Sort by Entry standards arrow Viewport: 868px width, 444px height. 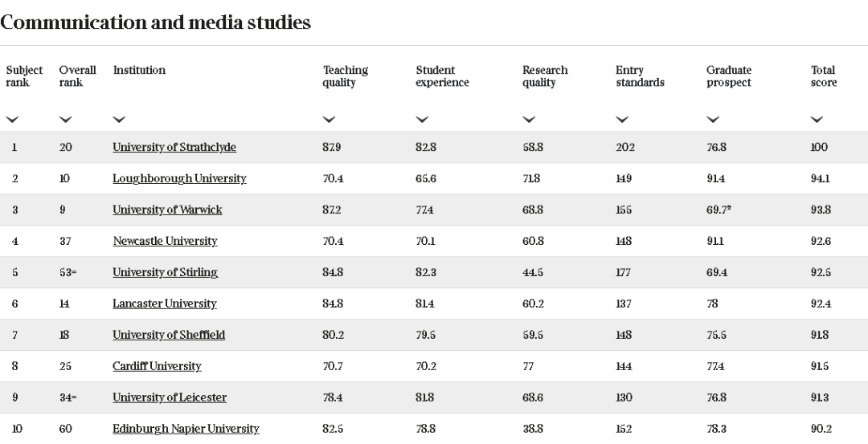(622, 120)
